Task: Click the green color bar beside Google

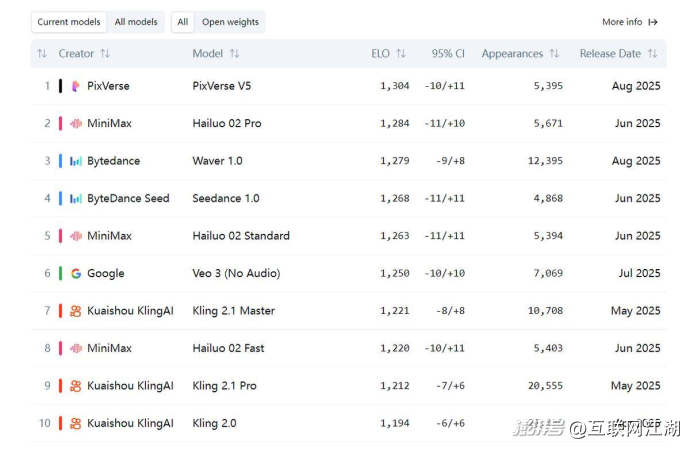Action: (x=61, y=273)
